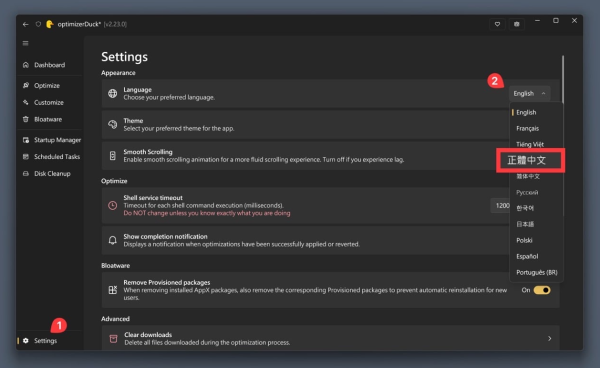Minimize the optimizerDuck window
Image resolution: width=600 pixels, height=368 pixels.
(x=537, y=21)
